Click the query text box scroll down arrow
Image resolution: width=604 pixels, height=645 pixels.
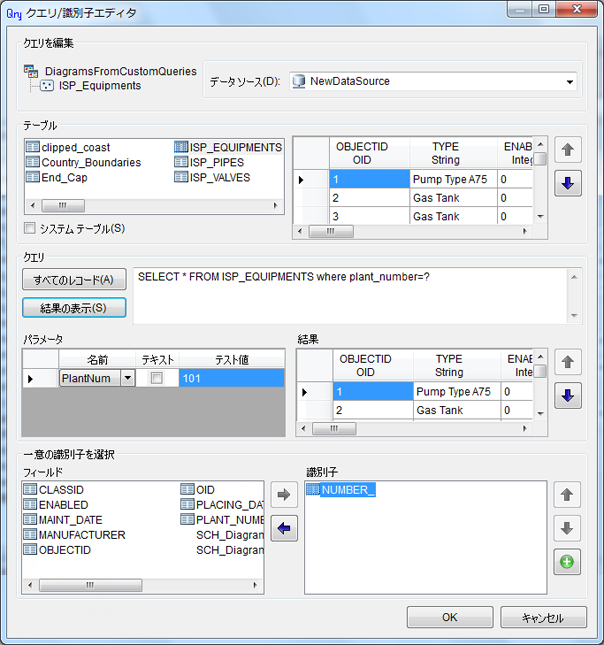click(x=574, y=316)
